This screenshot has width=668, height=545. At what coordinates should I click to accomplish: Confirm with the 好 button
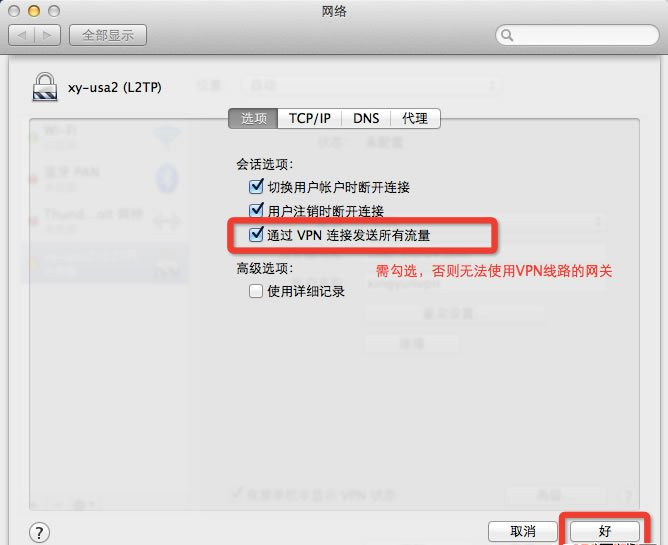[x=605, y=531]
